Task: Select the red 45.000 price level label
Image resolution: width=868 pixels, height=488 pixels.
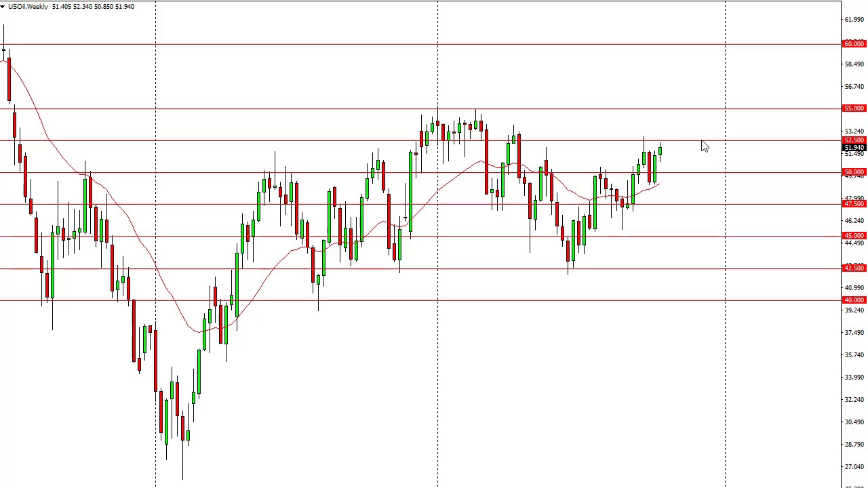Action: [x=854, y=236]
